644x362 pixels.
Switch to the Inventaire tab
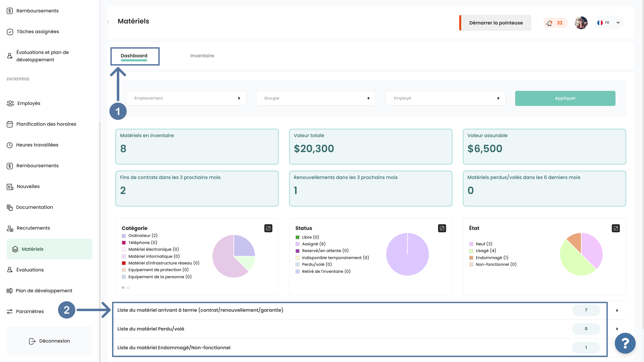[202, 56]
